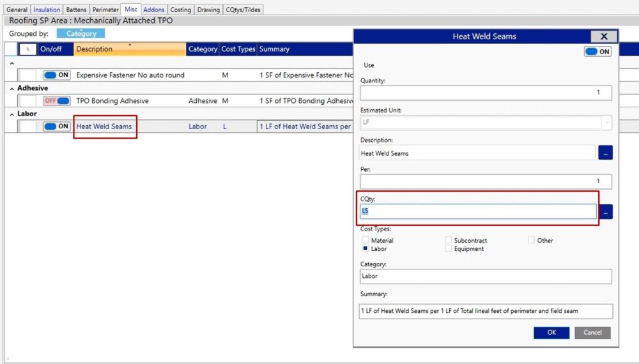The image size is (639, 364).
Task: Click the ellipsis button beside Description field
Action: (x=605, y=153)
